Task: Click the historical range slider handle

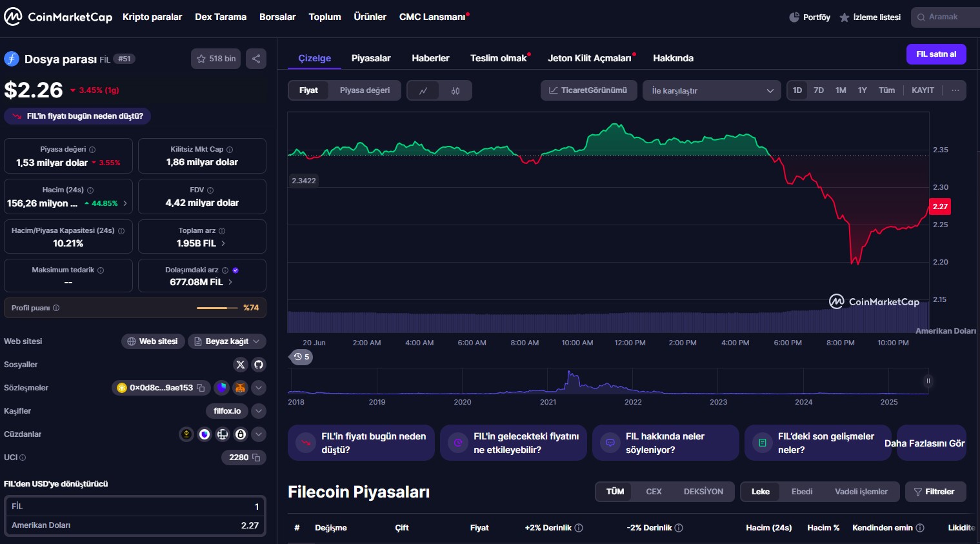Action: (x=928, y=381)
